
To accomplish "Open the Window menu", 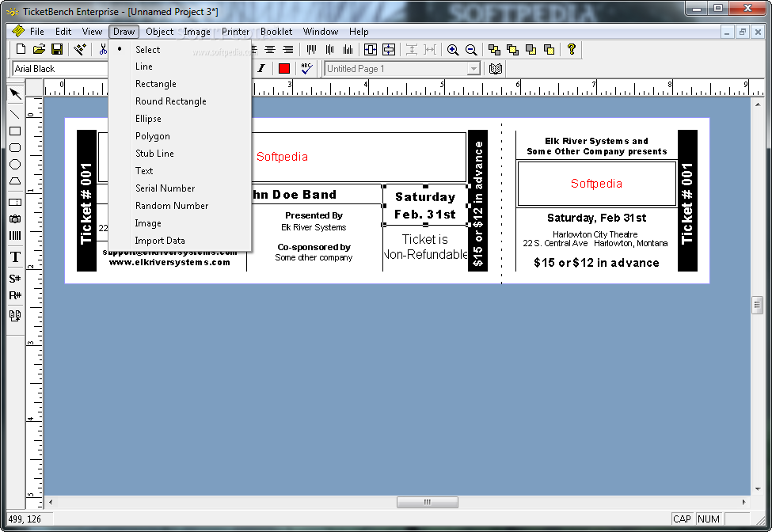I will tap(321, 32).
